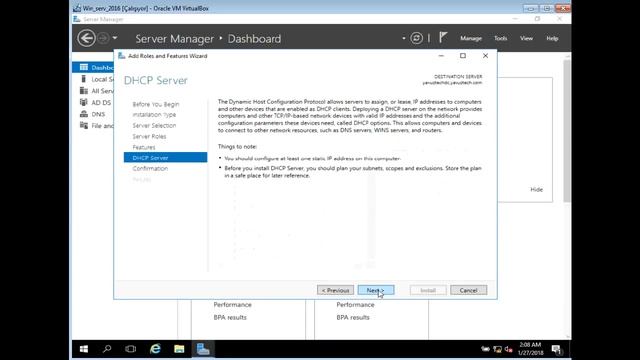Go to Before You Begin step
The width and height of the screenshot is (640, 360).
click(x=156, y=104)
